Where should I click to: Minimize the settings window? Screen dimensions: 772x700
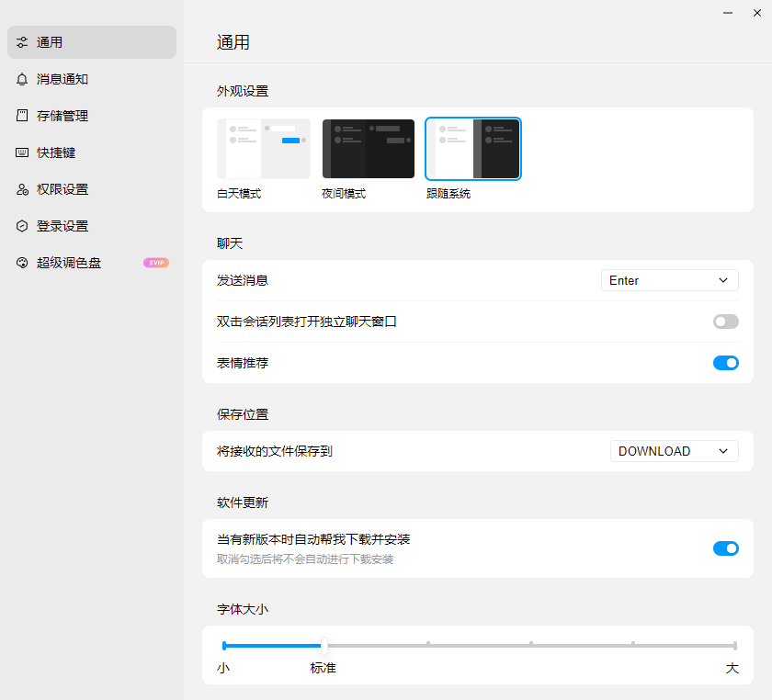(x=728, y=13)
